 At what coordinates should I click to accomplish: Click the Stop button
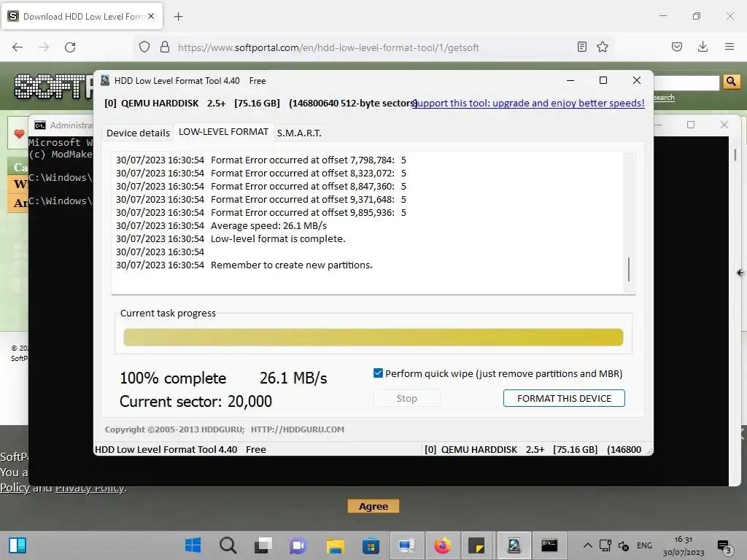407,398
